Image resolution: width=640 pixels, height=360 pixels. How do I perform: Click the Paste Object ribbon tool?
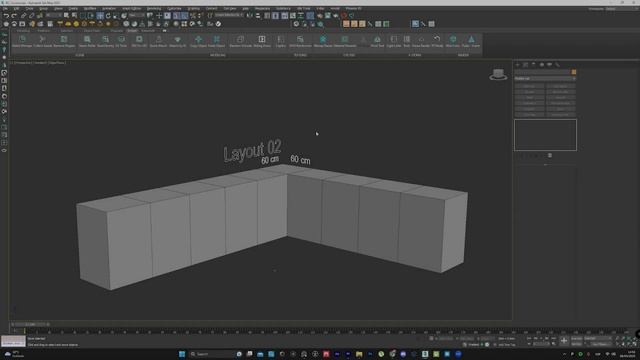(x=217, y=41)
